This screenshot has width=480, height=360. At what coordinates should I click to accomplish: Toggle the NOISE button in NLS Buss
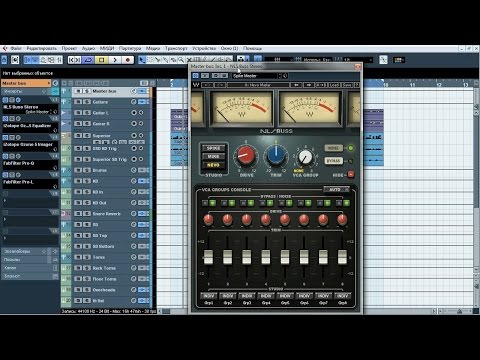pos(333,148)
